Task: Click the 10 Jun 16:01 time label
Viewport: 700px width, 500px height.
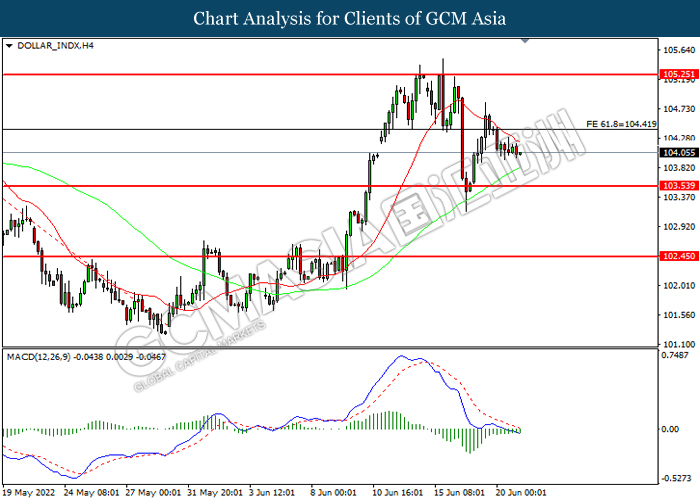Action: coord(400,492)
